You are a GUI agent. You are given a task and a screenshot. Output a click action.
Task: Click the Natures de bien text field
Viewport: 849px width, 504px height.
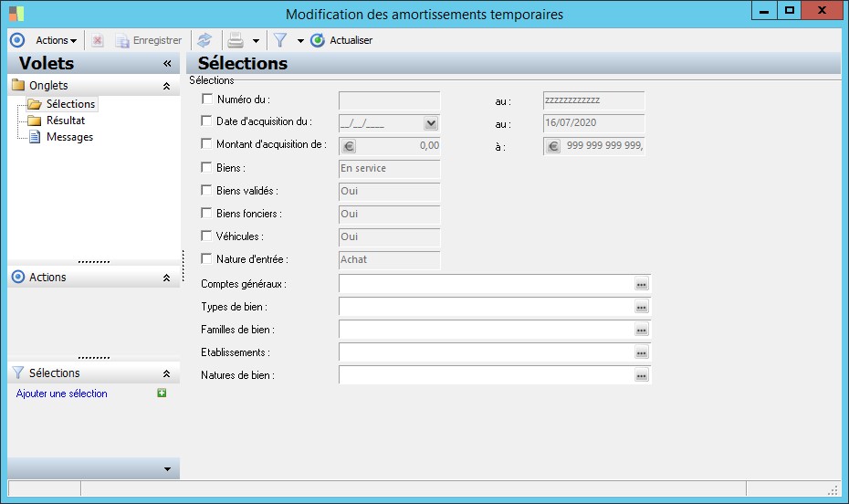click(487, 375)
